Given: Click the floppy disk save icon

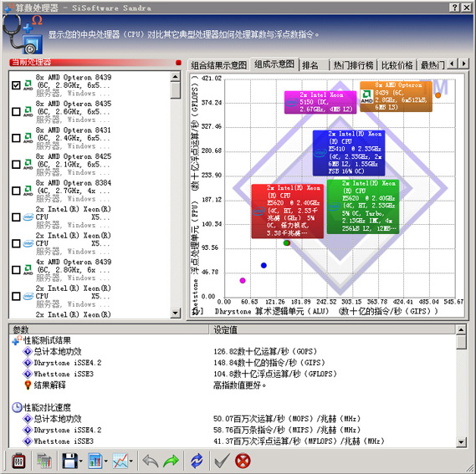Looking at the screenshot, I should 69,461.
